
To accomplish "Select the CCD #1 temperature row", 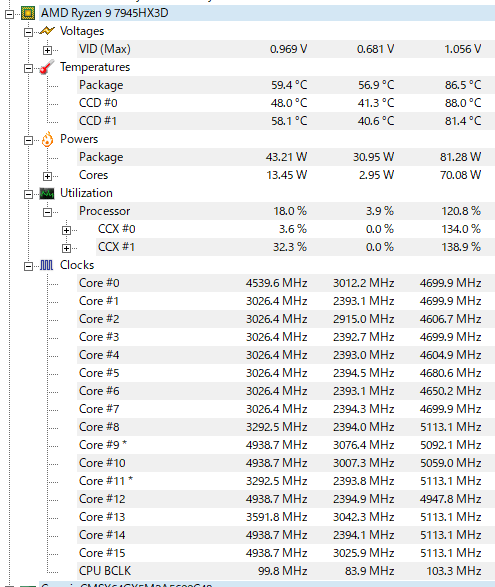I will 286,121.
